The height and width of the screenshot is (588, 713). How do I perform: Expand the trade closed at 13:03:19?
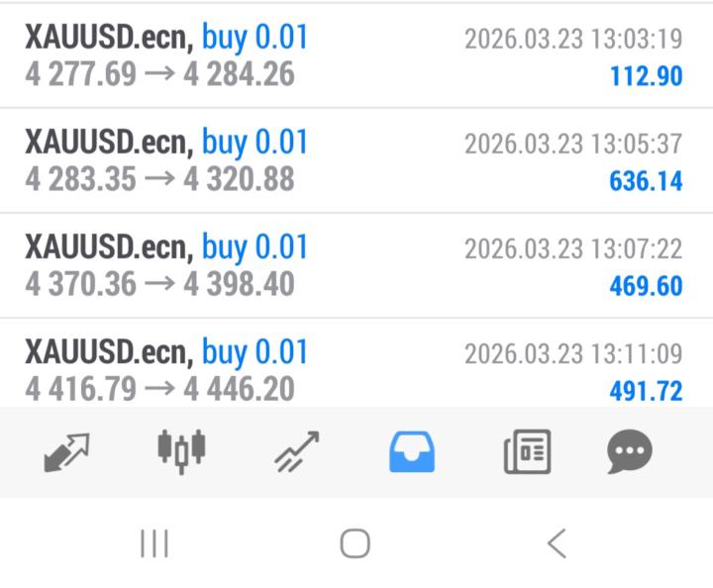point(356,55)
